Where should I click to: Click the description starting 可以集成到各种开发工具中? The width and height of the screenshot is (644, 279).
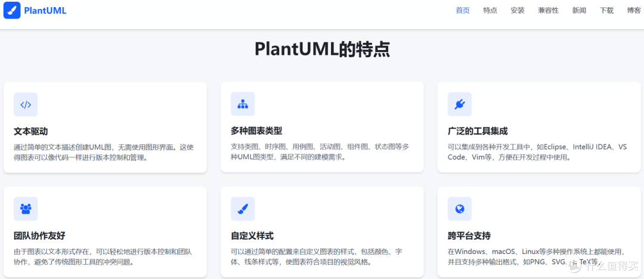click(x=537, y=153)
